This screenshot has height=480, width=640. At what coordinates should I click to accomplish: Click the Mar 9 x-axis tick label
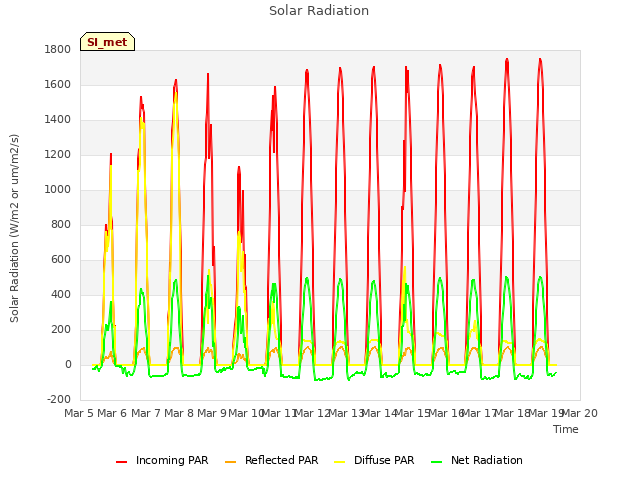(212, 413)
